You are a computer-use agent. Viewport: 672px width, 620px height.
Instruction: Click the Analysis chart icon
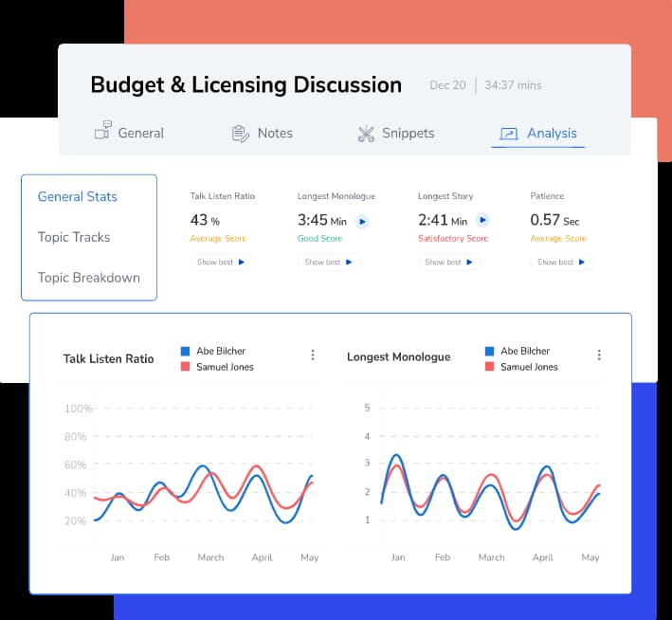pos(509,134)
